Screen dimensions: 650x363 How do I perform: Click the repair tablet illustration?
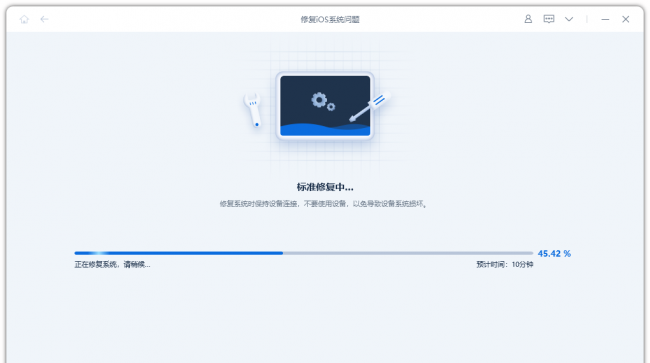(325, 106)
